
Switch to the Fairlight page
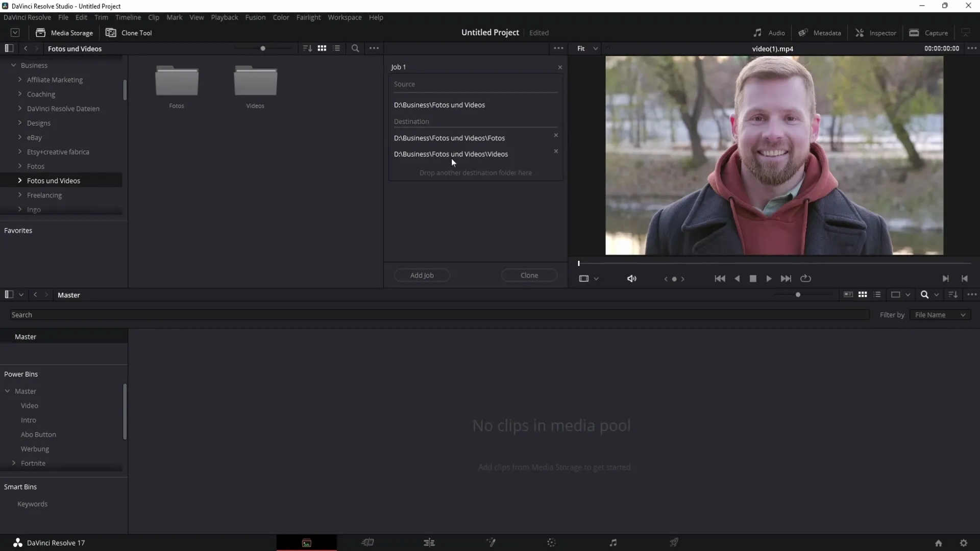pyautogui.click(x=613, y=543)
